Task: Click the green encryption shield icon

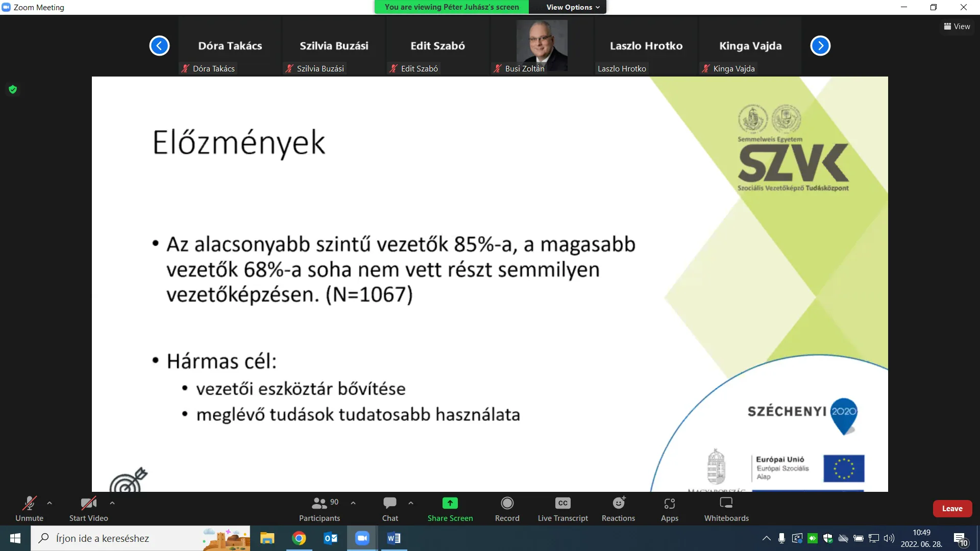Action: coord(13,90)
